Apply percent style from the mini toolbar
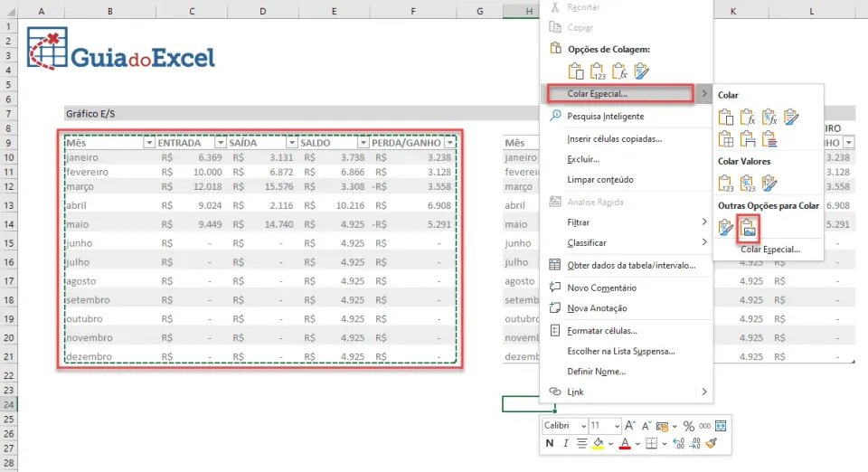Image resolution: width=868 pixels, height=472 pixels. coord(688,426)
